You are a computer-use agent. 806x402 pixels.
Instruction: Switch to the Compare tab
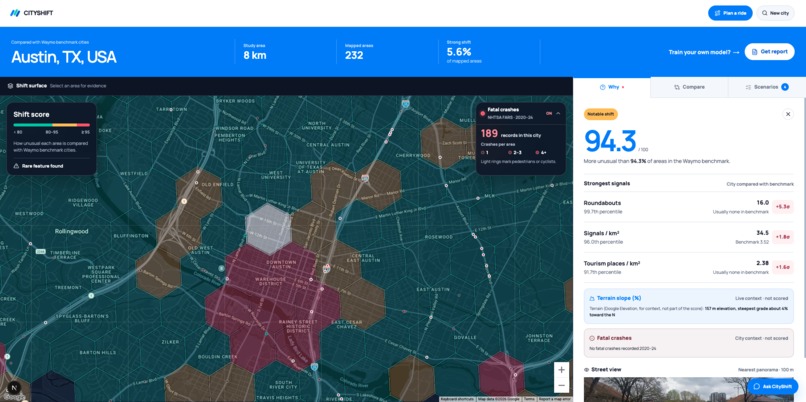[689, 87]
